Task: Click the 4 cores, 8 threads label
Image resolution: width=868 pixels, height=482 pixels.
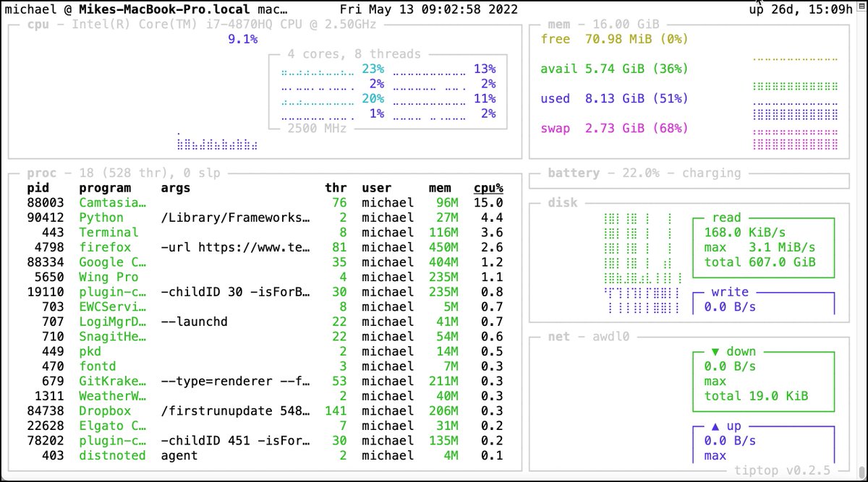Action: coord(354,54)
